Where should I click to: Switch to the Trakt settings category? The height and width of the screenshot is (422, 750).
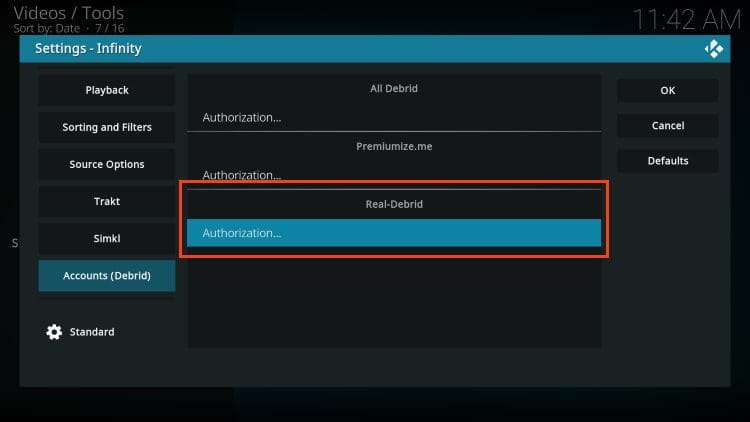[x=107, y=201]
